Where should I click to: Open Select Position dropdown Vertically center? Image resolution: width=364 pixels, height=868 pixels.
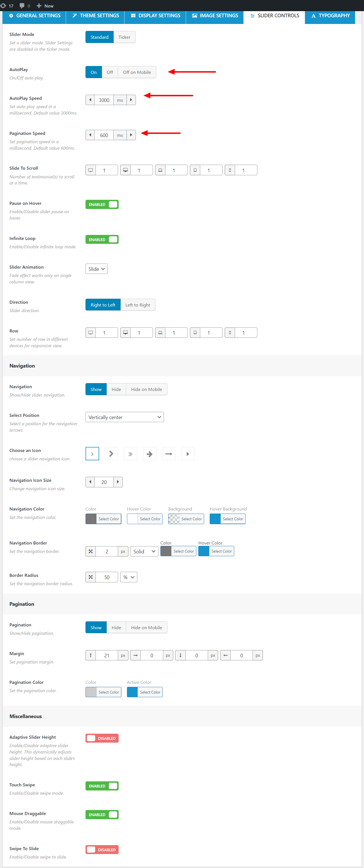124,417
